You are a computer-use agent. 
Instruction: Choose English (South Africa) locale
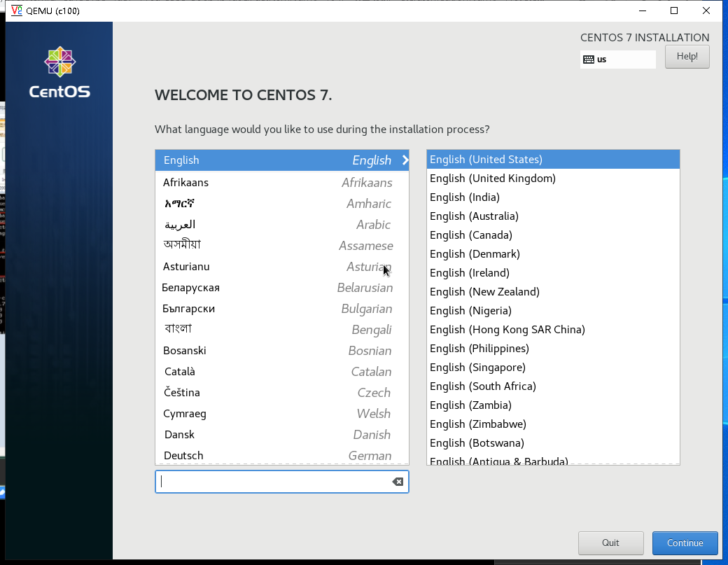[x=553, y=386]
